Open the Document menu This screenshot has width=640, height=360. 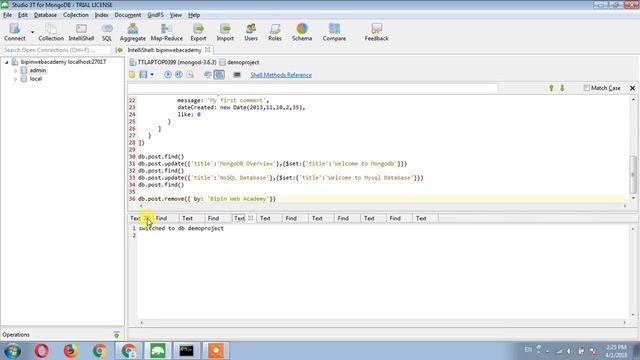(128, 15)
